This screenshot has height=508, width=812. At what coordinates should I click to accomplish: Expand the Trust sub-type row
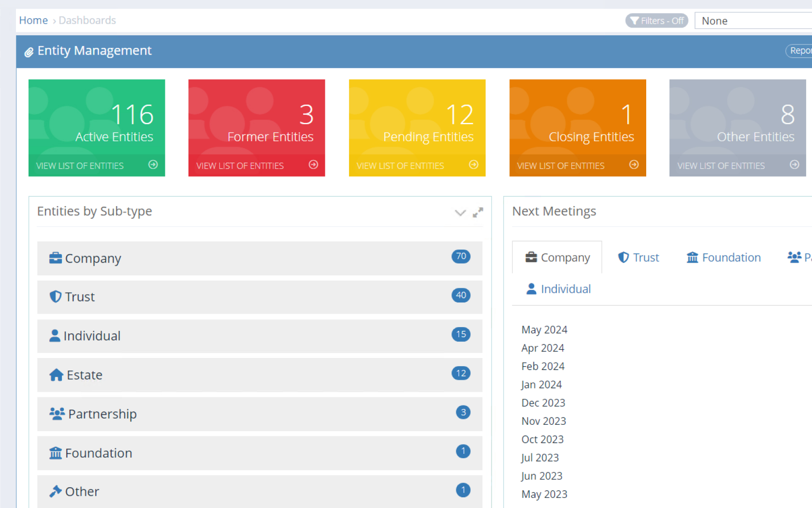(x=260, y=297)
